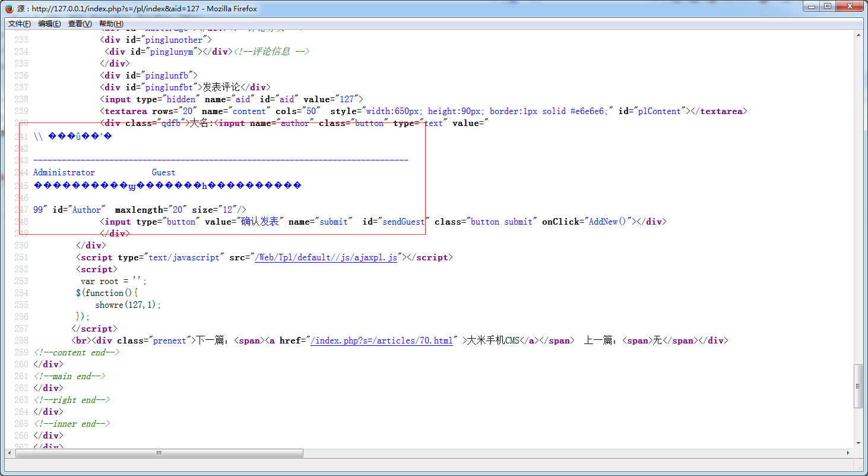This screenshot has height=476, width=868.
Task: Click the <!--content end--> comment
Action: tap(77, 352)
